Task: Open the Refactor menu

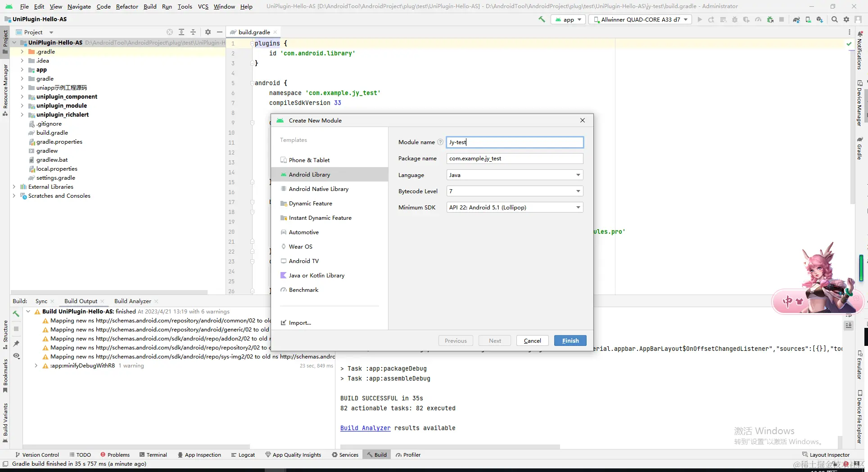Action: tap(127, 6)
